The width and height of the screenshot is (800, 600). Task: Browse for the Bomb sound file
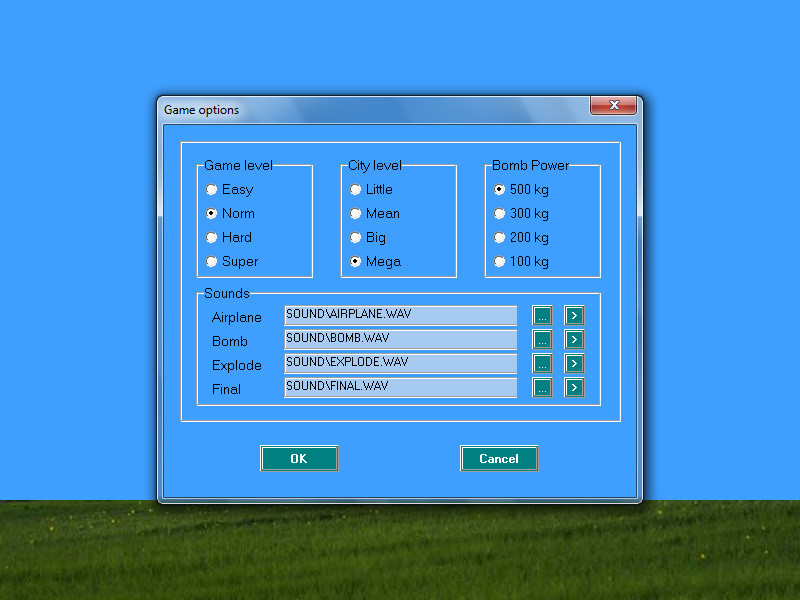pyautogui.click(x=542, y=339)
